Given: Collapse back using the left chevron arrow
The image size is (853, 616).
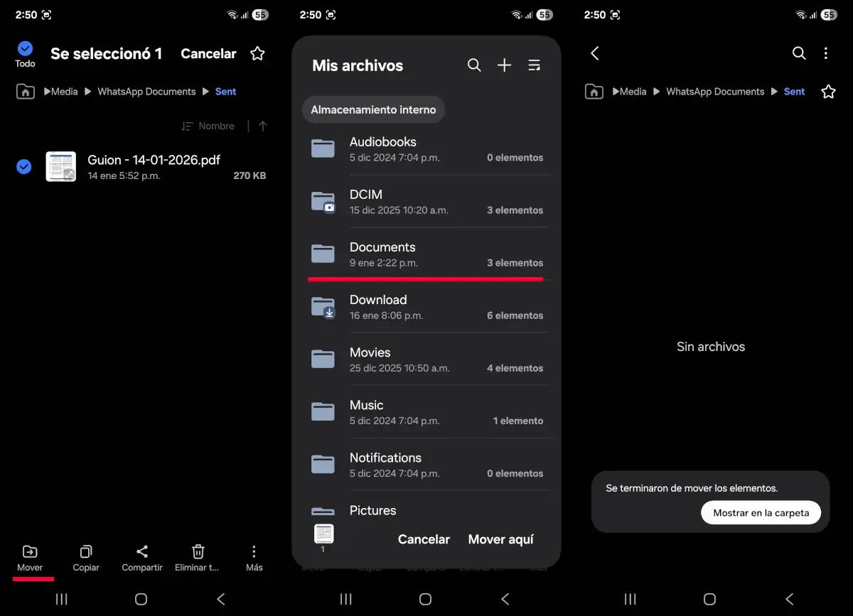Looking at the screenshot, I should [594, 53].
